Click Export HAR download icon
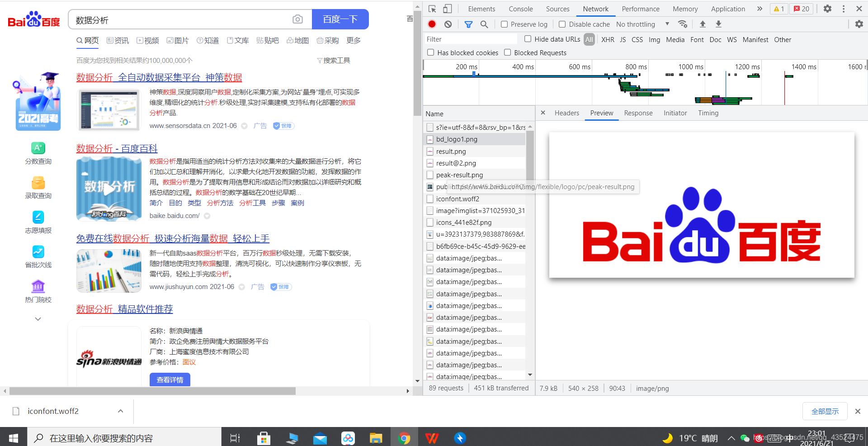The width and height of the screenshot is (868, 446). [x=718, y=24]
